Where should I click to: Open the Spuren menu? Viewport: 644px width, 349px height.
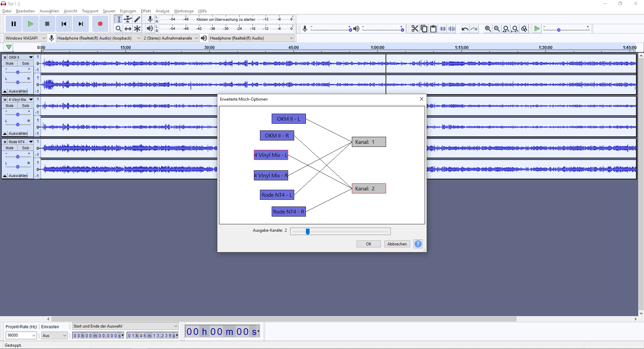109,11
